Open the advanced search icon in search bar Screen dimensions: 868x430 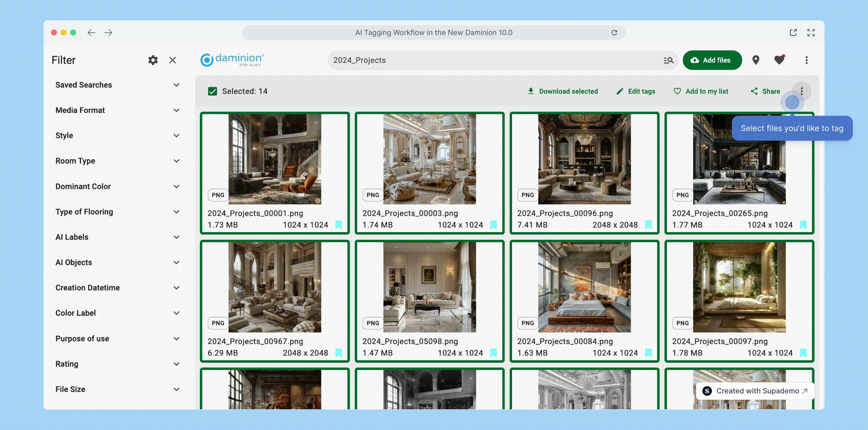[669, 60]
